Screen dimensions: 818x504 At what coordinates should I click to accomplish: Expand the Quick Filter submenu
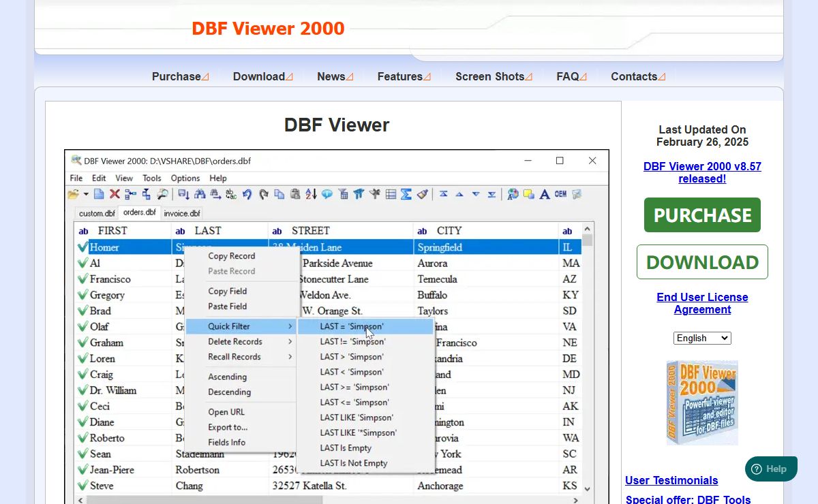pos(241,326)
